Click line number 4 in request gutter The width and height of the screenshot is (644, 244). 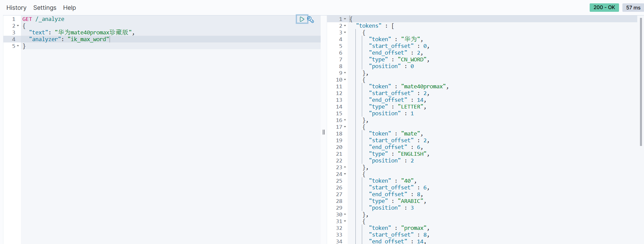(14, 39)
